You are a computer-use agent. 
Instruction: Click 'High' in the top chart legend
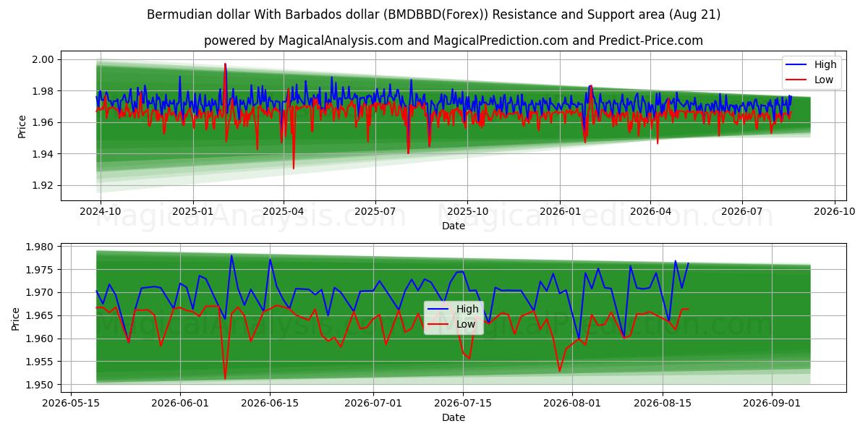tap(825, 64)
